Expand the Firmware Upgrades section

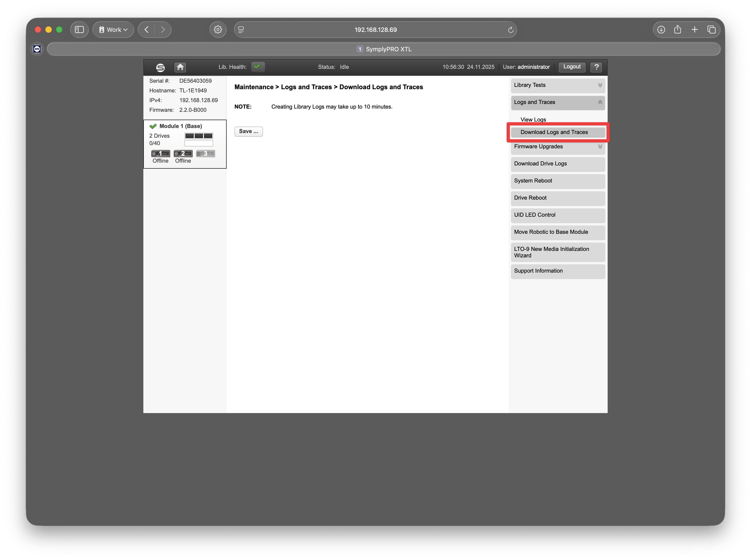point(558,147)
